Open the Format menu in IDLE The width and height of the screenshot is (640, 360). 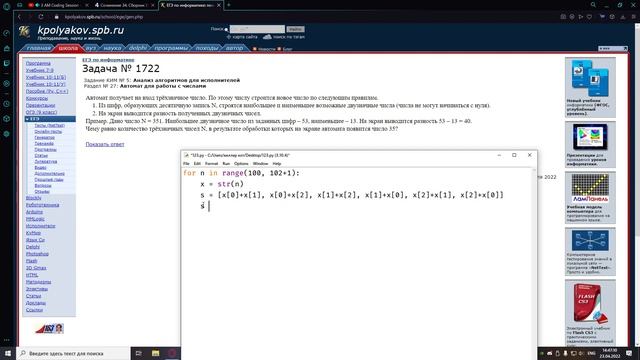[x=211, y=163]
